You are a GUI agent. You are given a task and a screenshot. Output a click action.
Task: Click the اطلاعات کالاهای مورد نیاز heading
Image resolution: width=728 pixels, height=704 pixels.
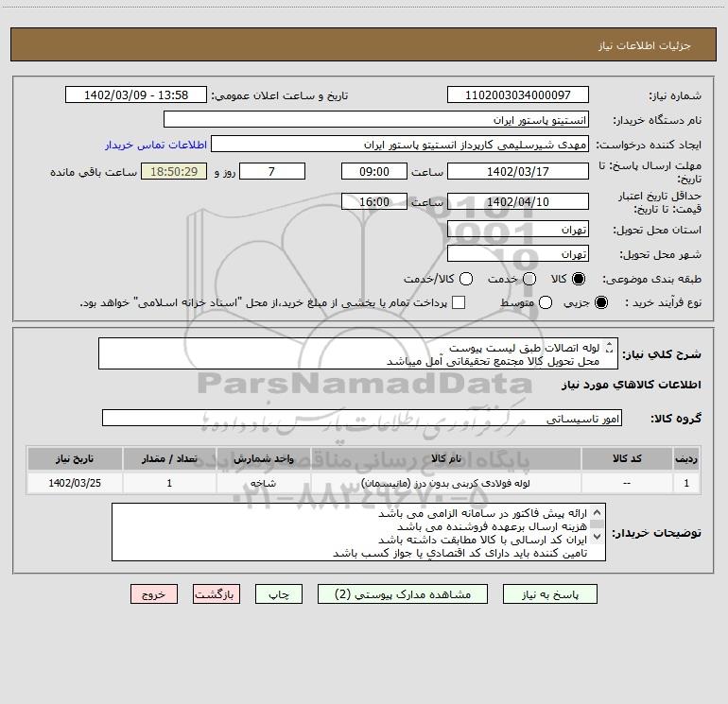632,385
